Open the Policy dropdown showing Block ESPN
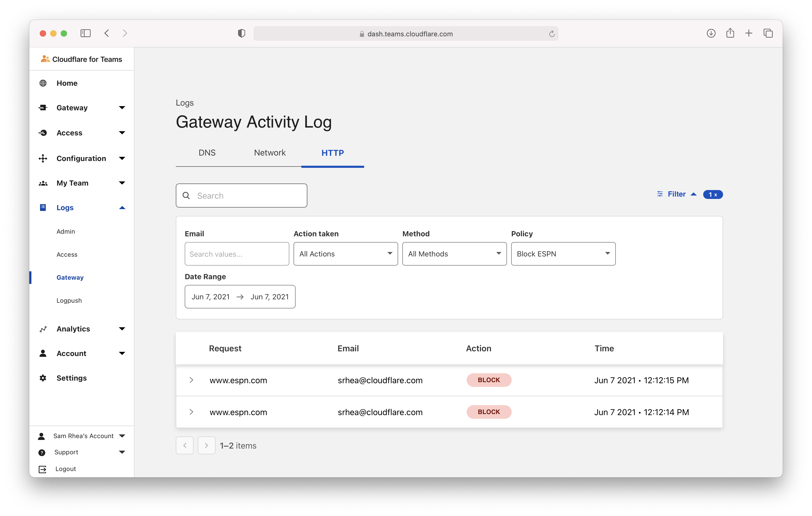The height and width of the screenshot is (516, 812). 563,254
